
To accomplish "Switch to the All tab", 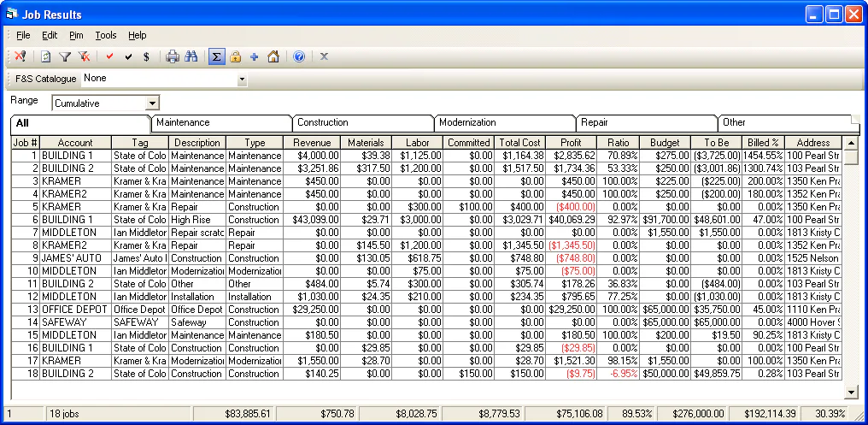I will point(79,123).
